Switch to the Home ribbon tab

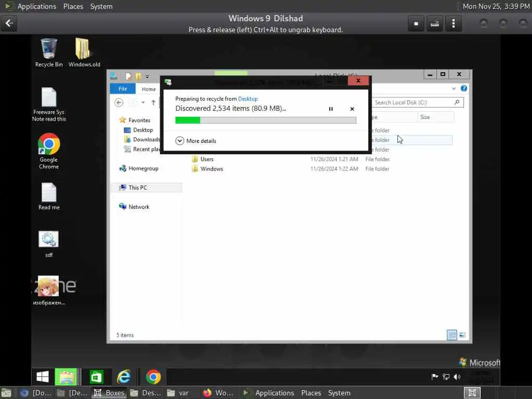point(149,89)
